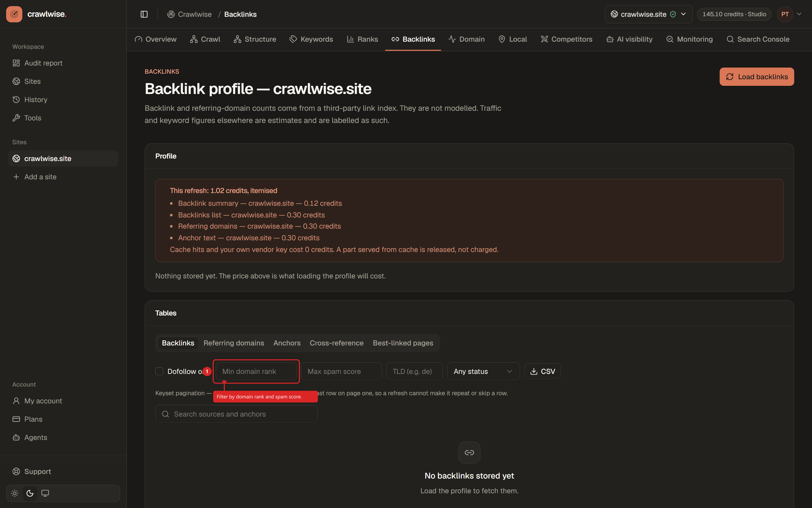Screen dimensions: 812x508
Task: Click the Agents robot icon
Action: 16,437
